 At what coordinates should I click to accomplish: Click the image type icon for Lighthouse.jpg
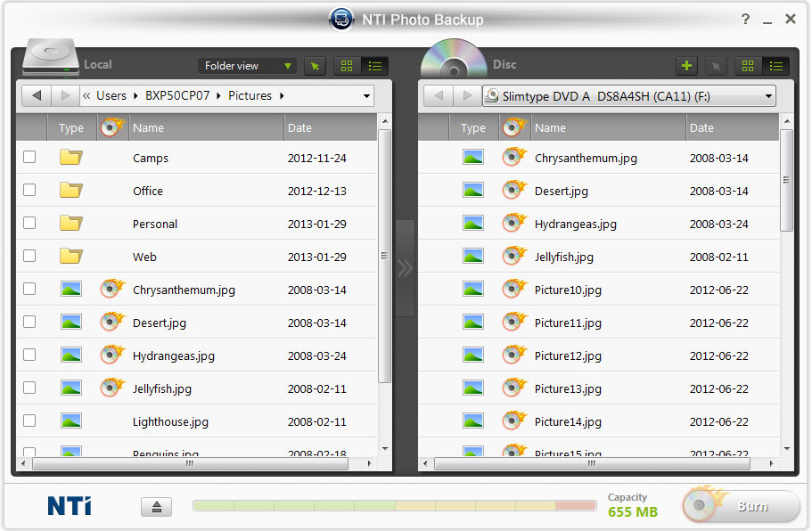point(71,421)
